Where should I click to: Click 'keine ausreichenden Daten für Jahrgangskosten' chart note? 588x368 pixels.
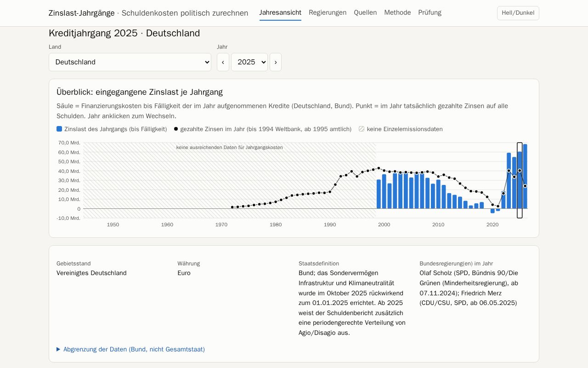[x=230, y=148]
